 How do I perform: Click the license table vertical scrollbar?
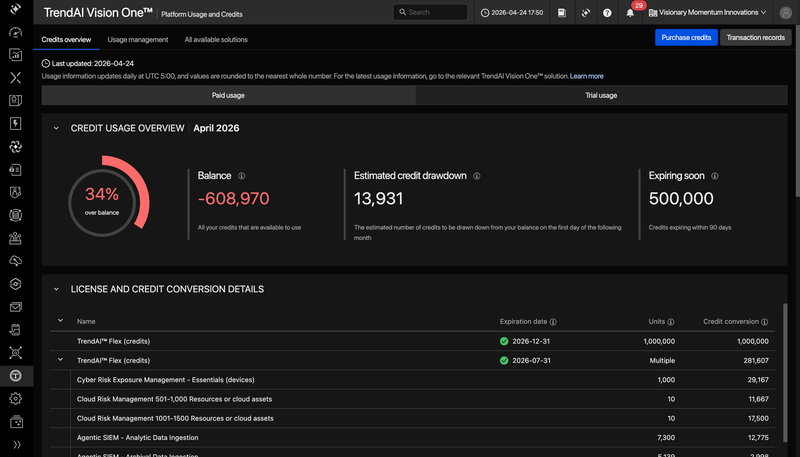point(785,372)
